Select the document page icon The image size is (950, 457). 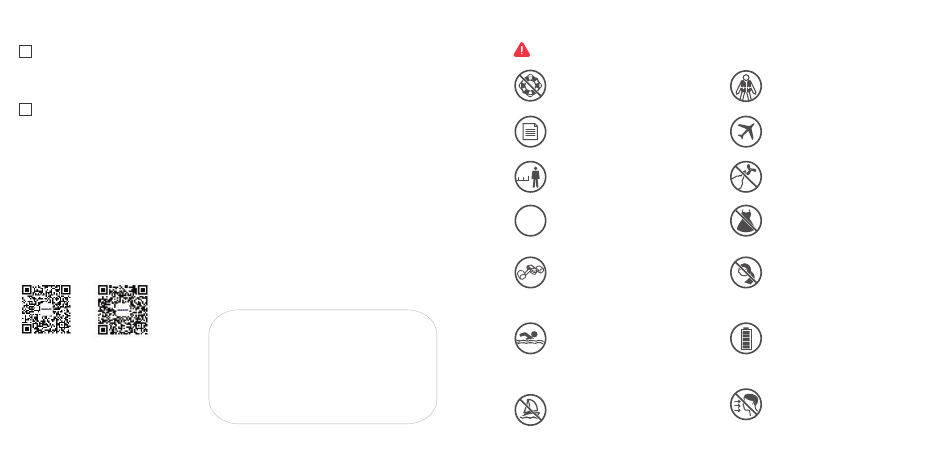(530, 132)
